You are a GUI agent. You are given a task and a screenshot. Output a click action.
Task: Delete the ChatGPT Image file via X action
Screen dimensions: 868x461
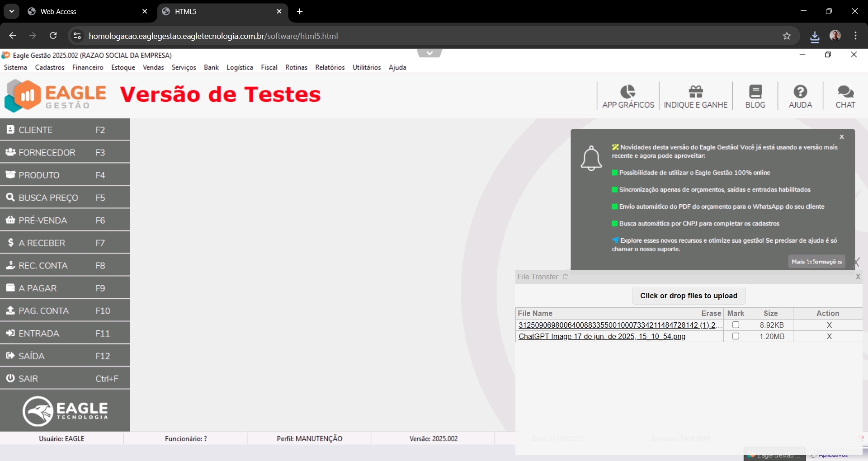coord(829,336)
